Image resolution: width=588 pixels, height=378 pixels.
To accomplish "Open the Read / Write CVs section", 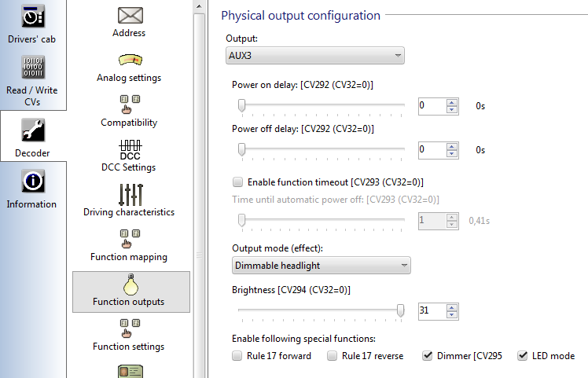I will point(33,80).
